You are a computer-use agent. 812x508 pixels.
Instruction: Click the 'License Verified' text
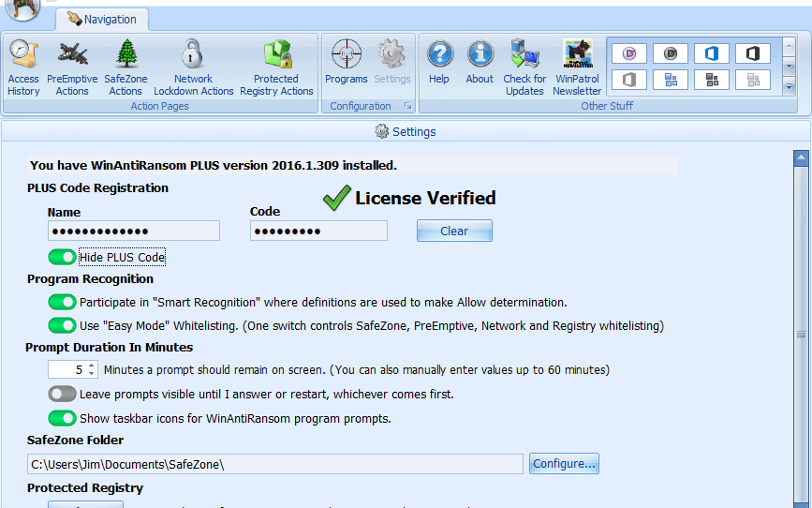[425, 198]
